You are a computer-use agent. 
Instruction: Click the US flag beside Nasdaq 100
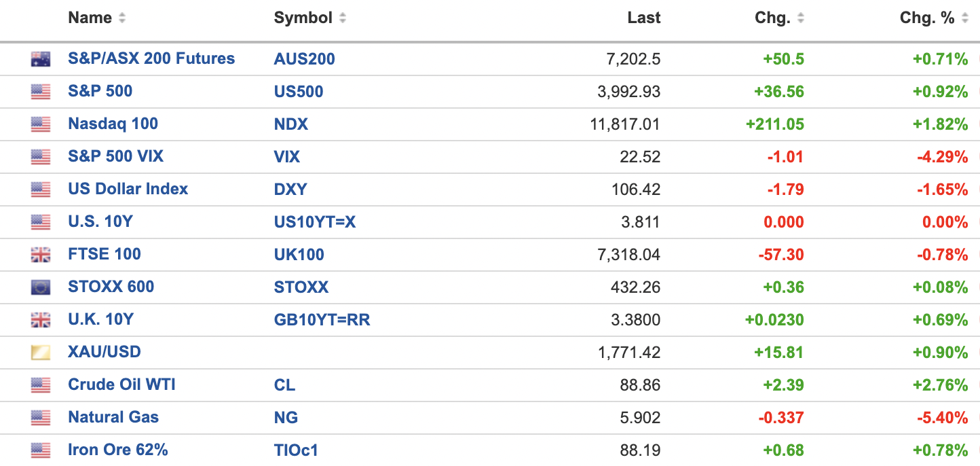[x=41, y=124]
